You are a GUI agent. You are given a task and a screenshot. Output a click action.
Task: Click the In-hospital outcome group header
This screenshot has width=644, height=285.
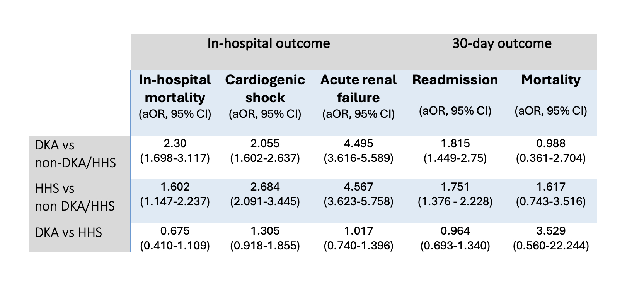point(269,43)
